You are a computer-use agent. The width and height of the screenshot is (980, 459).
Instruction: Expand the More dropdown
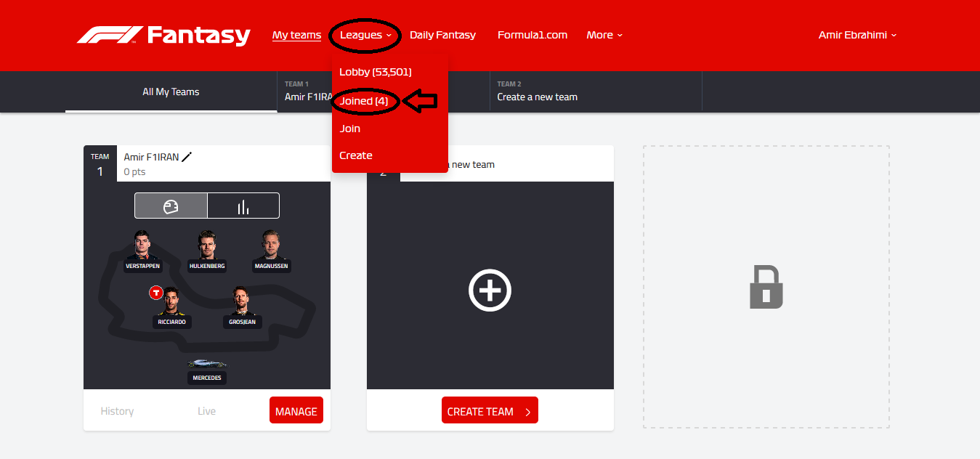click(604, 35)
